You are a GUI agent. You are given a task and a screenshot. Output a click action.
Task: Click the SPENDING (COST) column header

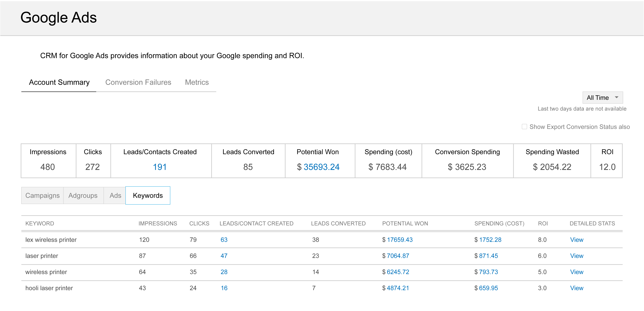[499, 224]
